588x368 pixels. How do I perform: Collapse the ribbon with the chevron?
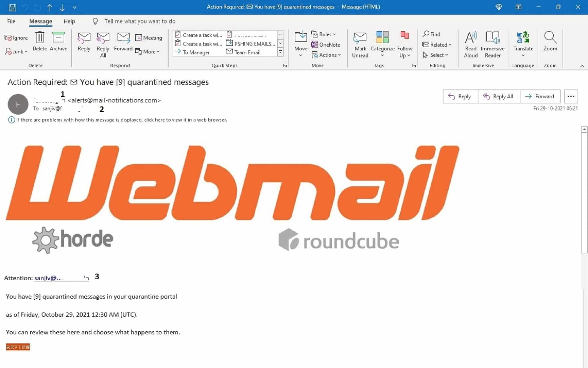pyautogui.click(x=582, y=66)
